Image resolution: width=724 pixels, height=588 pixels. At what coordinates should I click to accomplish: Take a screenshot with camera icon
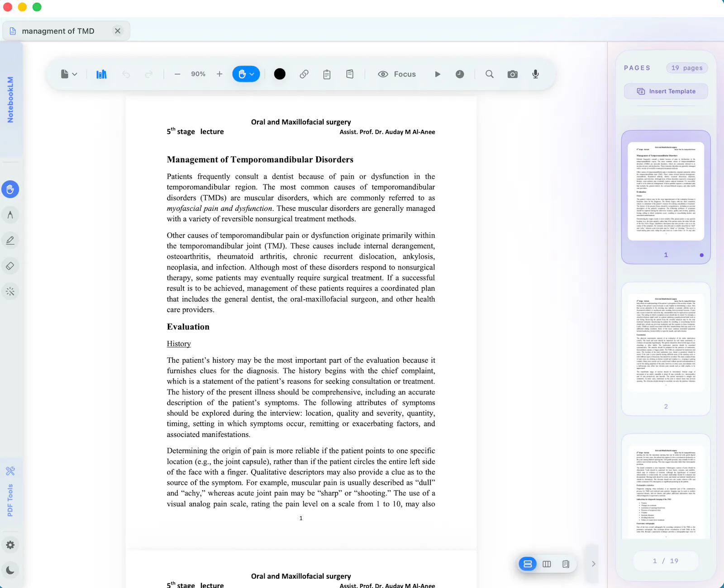pos(513,74)
